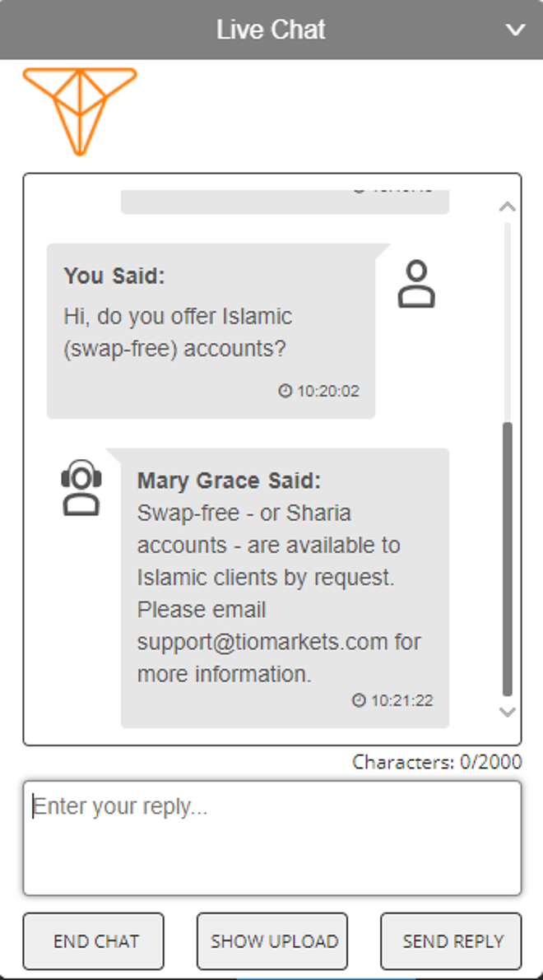Click the scrollbar track above the thumb
The width and height of the screenshot is (543, 980).
tap(508, 322)
